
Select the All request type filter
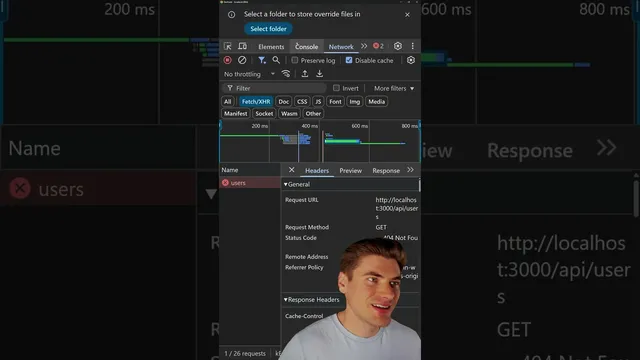pyautogui.click(x=227, y=102)
